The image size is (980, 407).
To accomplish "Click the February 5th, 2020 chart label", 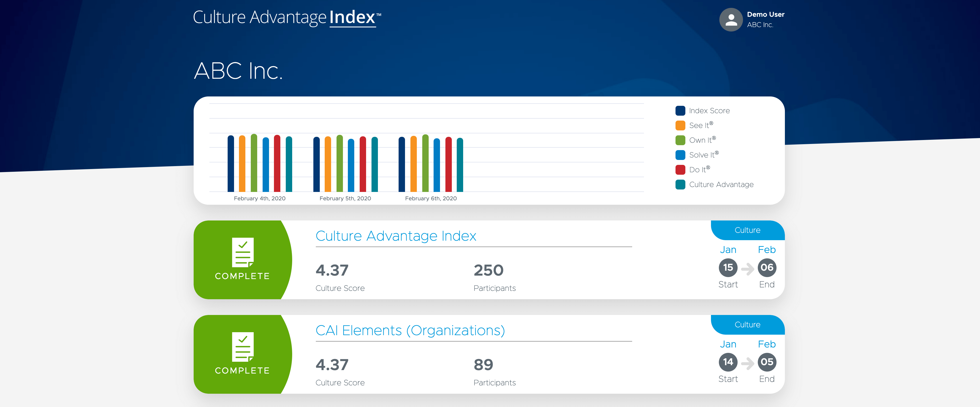I will (x=345, y=198).
